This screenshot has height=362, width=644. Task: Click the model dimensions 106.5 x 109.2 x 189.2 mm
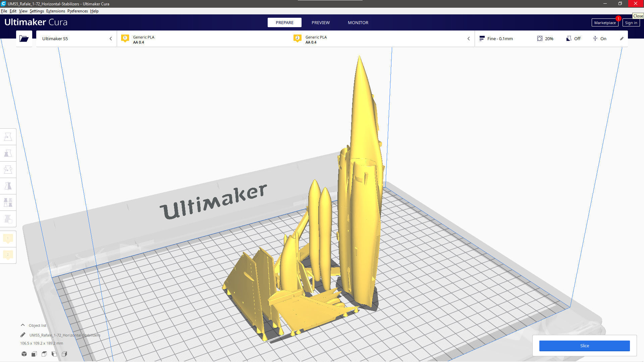click(x=42, y=343)
